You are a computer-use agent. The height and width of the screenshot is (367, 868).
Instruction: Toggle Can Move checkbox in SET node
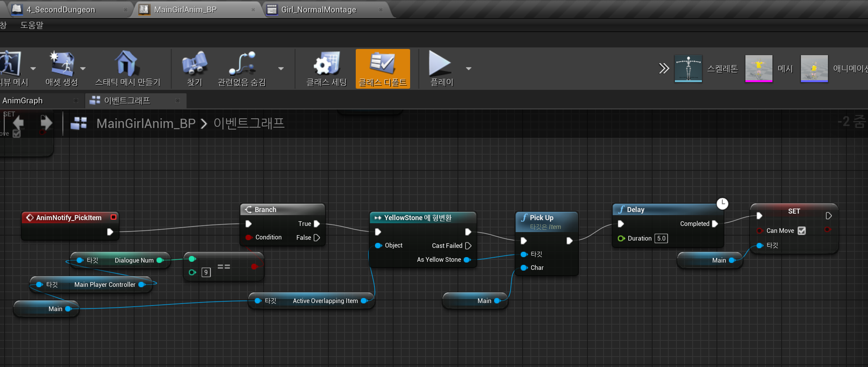(802, 231)
